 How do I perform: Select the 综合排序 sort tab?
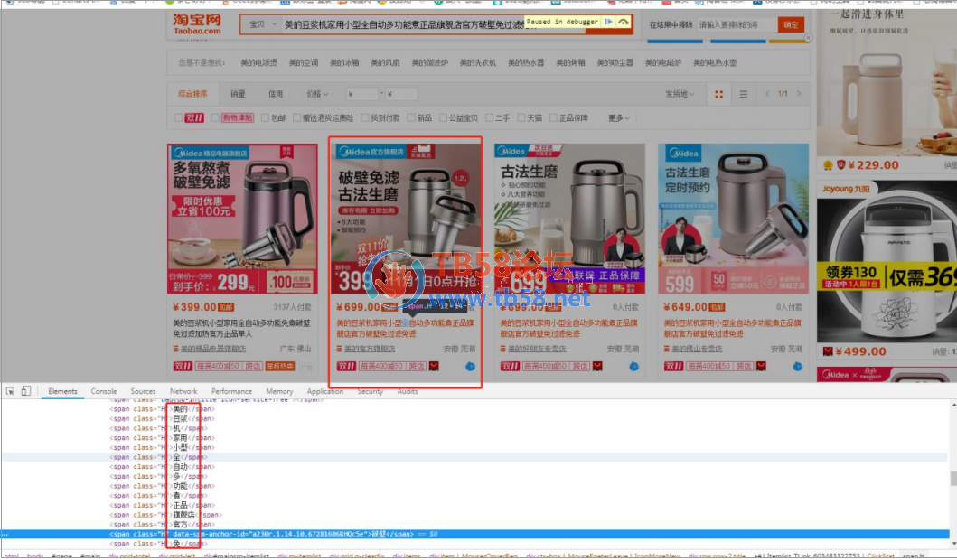coord(192,94)
